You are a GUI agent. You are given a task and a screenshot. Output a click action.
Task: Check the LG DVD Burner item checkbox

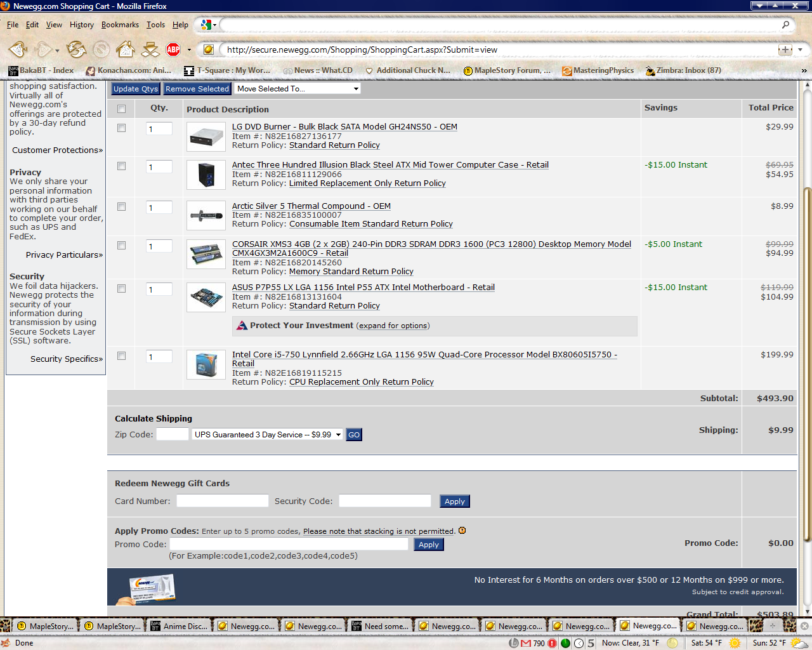coord(121,128)
